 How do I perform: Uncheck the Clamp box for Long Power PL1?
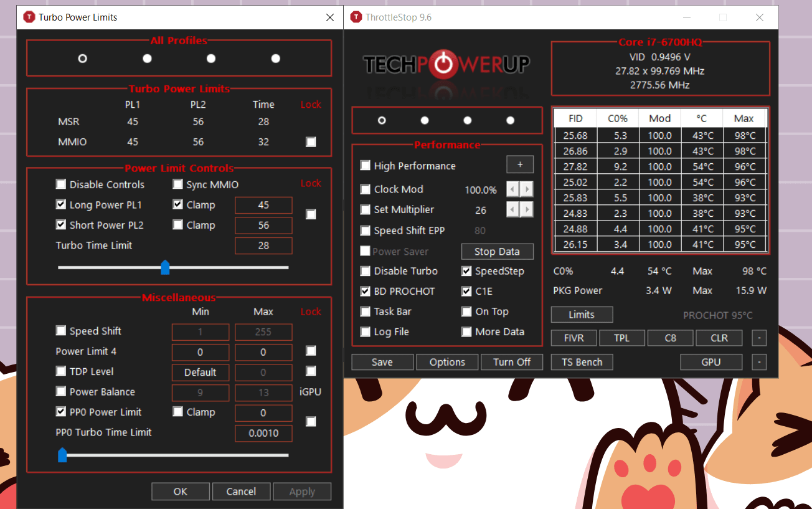point(177,204)
